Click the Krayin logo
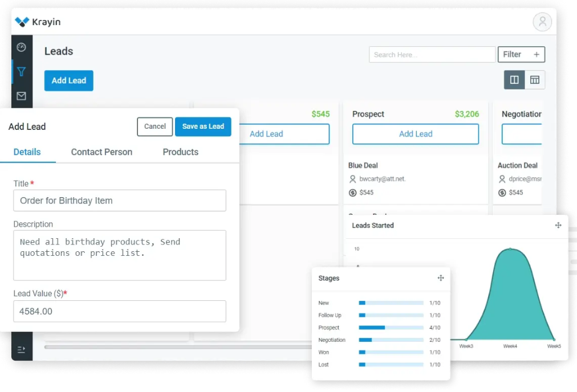 click(x=38, y=22)
